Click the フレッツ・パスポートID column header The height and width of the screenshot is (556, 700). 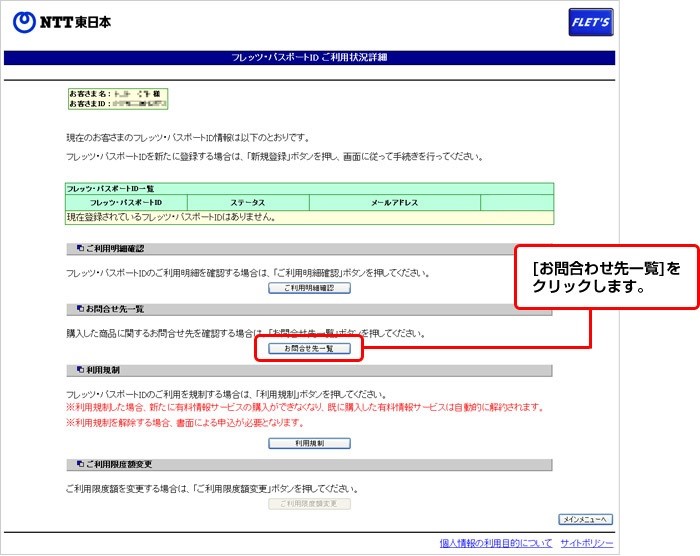point(126,203)
